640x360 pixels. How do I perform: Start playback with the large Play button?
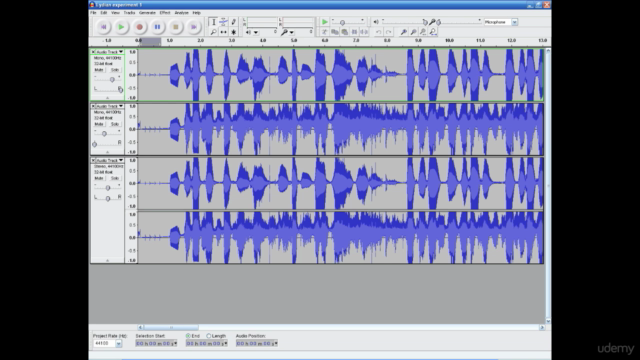click(x=121, y=27)
